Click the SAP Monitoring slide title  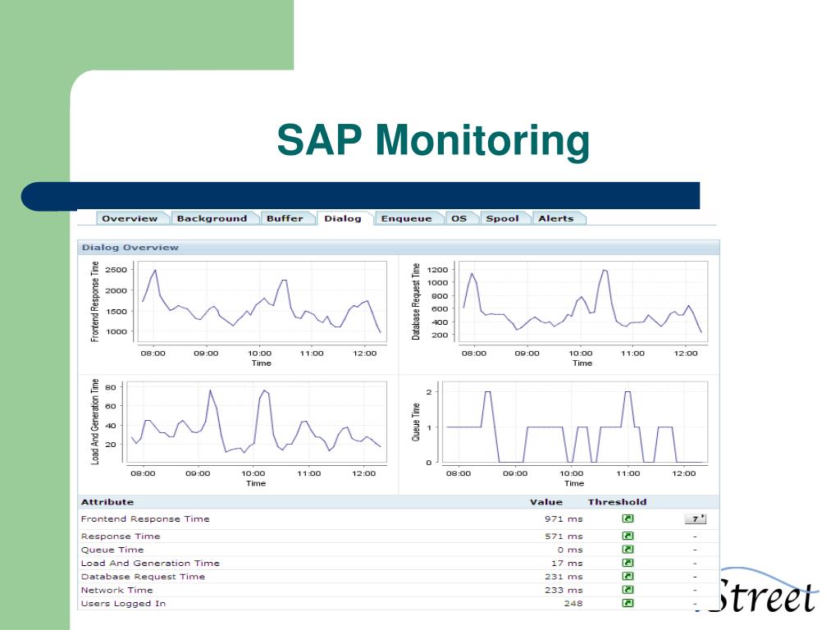(x=433, y=140)
